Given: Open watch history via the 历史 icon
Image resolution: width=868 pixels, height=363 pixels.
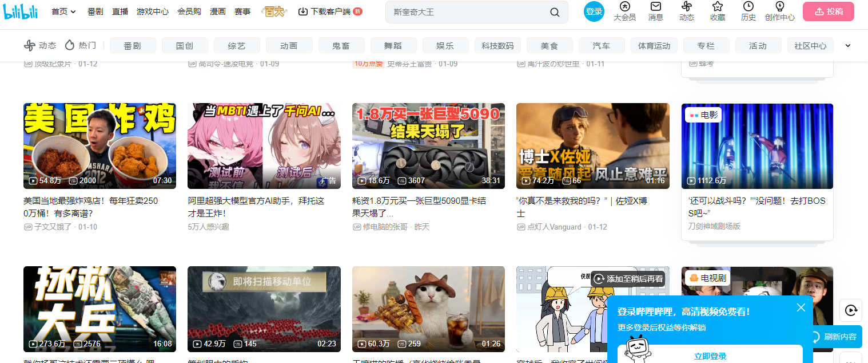Looking at the screenshot, I should 748,11.
